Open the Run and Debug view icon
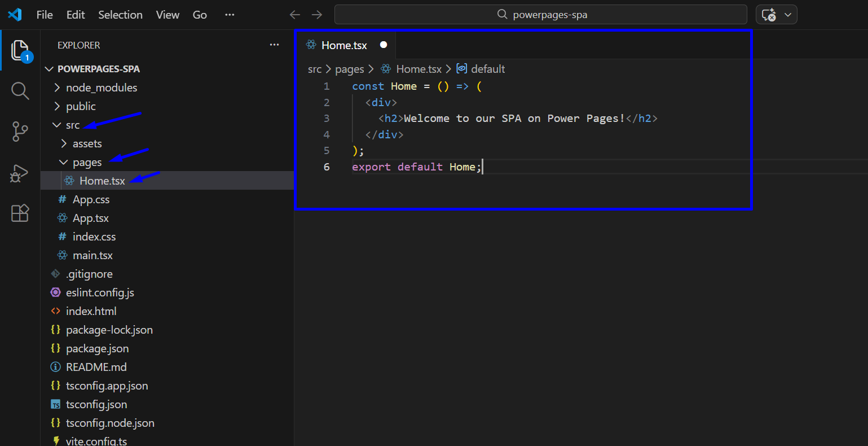The width and height of the screenshot is (868, 446). pyautogui.click(x=20, y=173)
